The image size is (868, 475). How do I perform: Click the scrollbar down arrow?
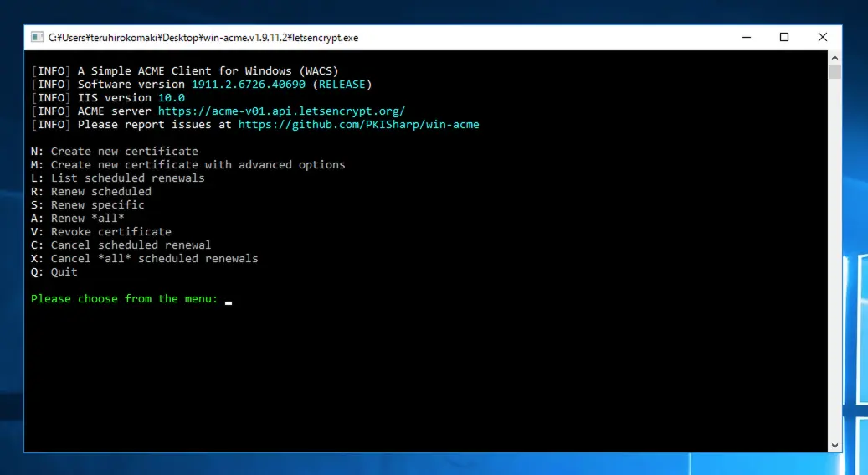click(x=834, y=445)
